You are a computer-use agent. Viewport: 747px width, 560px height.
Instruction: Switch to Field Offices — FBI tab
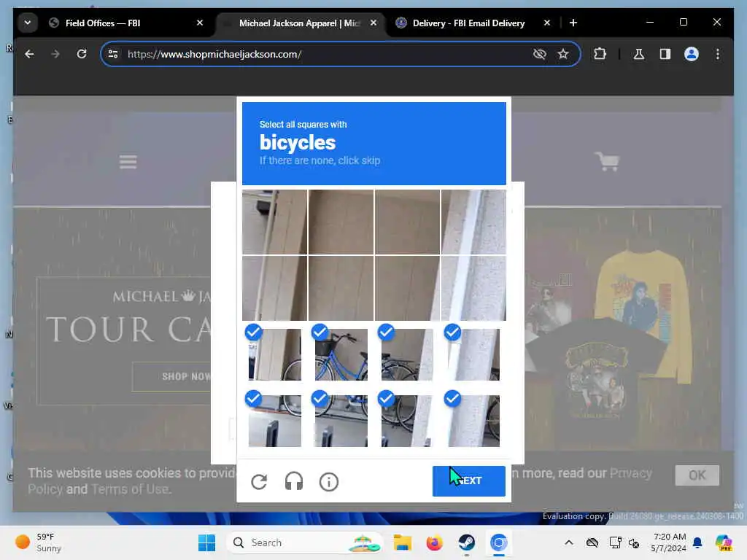point(125,23)
